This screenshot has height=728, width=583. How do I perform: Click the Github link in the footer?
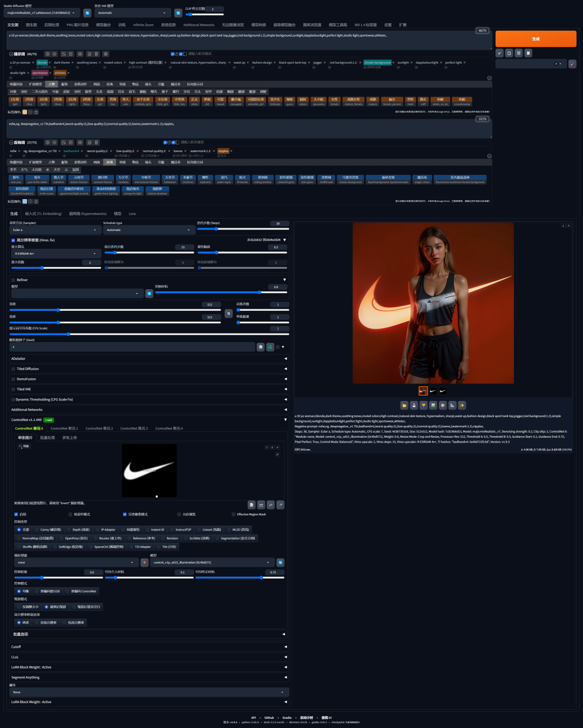[269, 718]
